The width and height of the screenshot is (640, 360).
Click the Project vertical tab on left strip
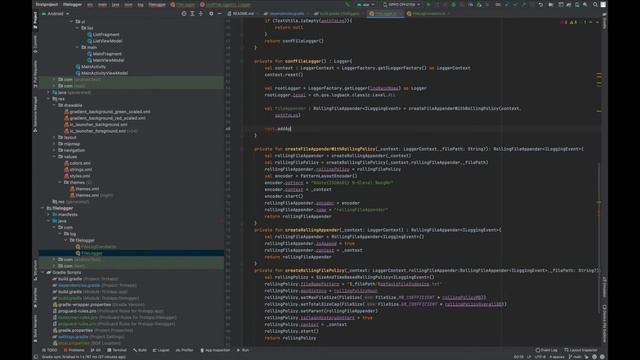(36, 20)
